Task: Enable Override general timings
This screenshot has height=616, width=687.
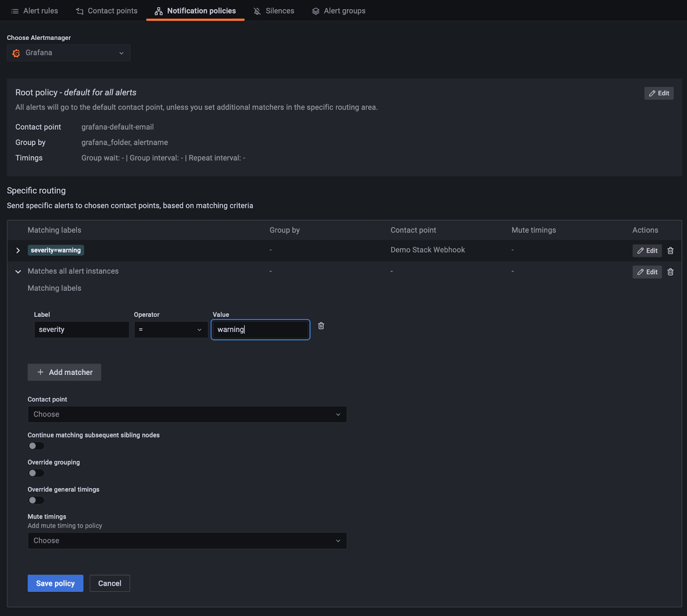Action: 36,500
